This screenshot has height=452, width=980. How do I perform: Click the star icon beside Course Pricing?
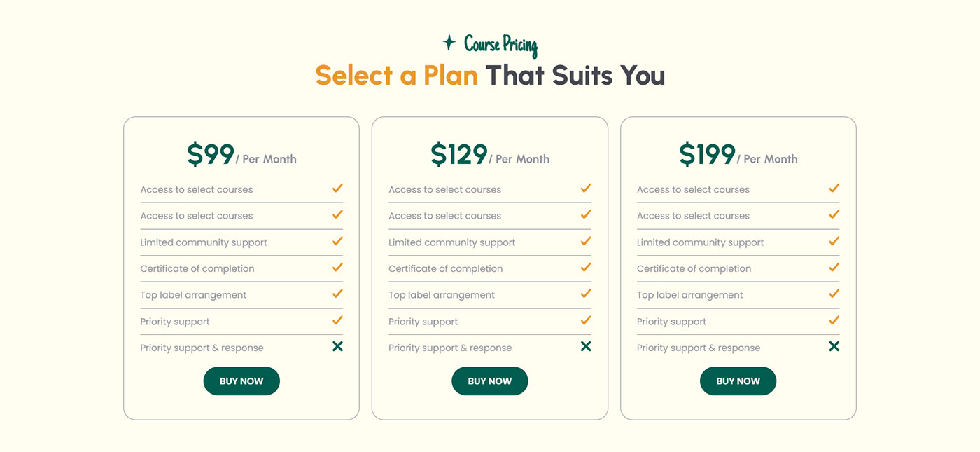(449, 43)
